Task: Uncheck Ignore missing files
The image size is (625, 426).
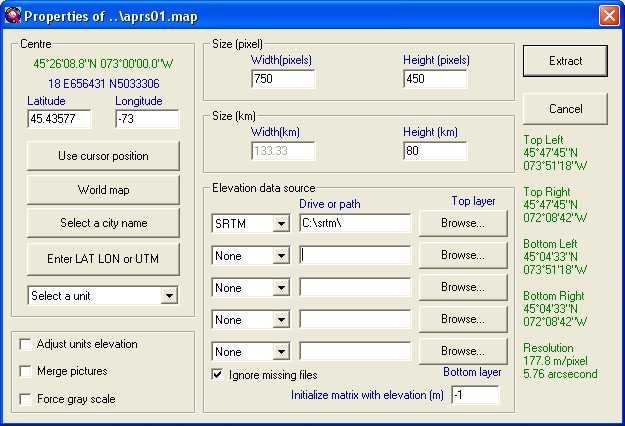Action: [219, 375]
